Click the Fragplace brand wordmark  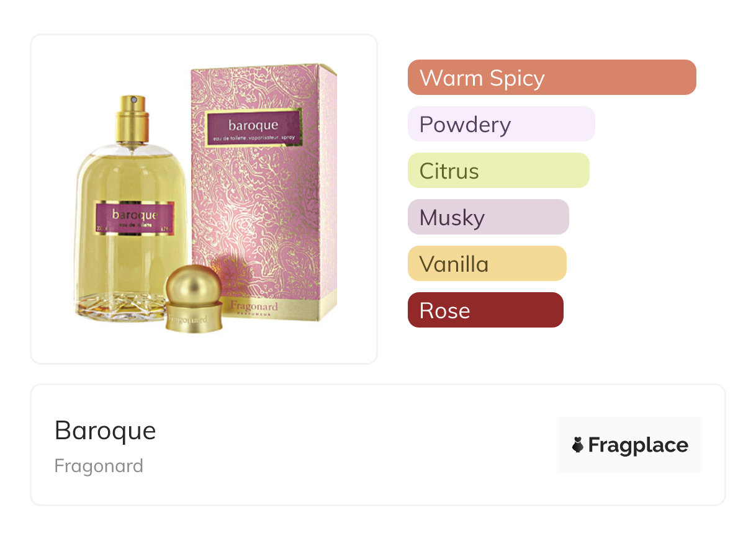pyautogui.click(x=638, y=445)
